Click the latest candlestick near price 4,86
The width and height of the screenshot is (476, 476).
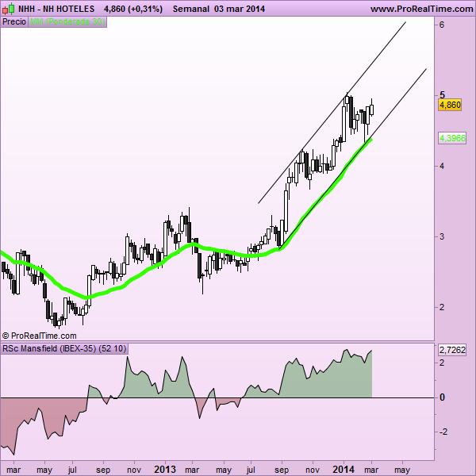[372, 109]
